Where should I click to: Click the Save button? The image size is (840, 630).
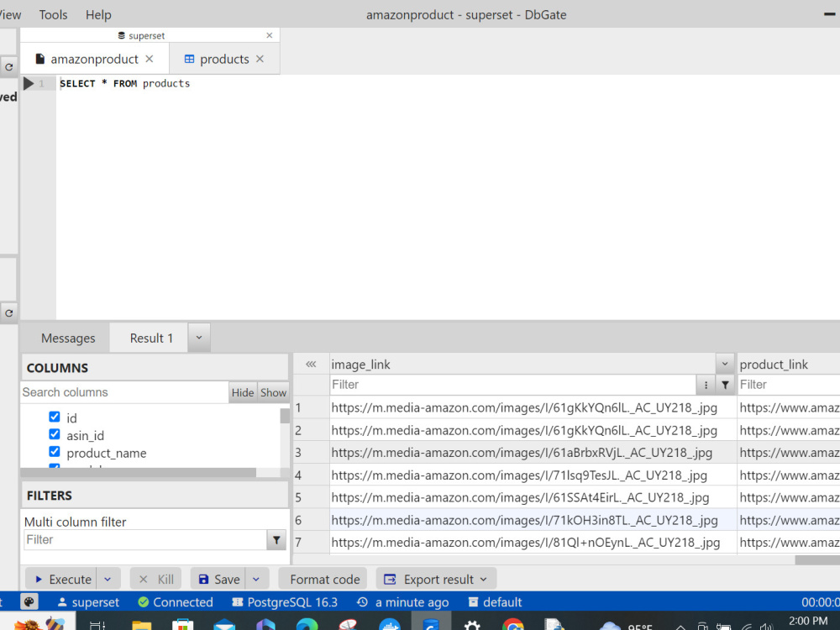[x=218, y=579]
